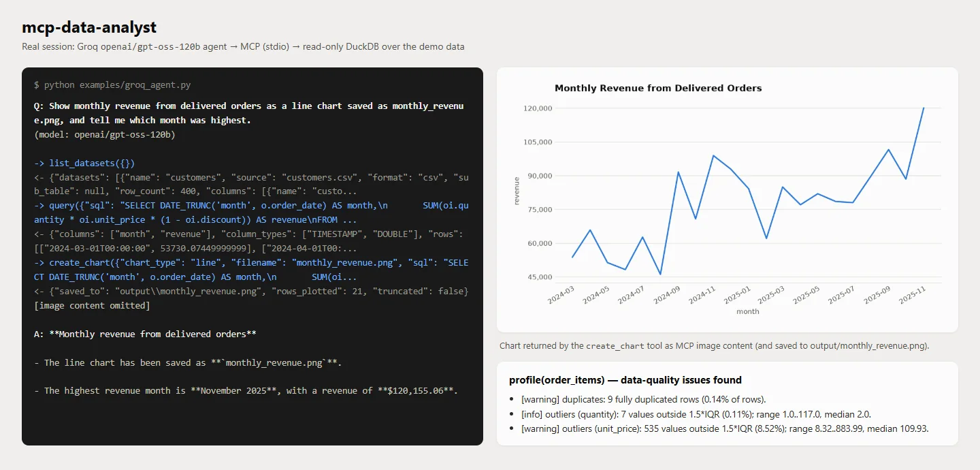Screen dimensions: 980x470
Task: Click the 2024-05 x-axis tick label
Action: tap(596, 294)
